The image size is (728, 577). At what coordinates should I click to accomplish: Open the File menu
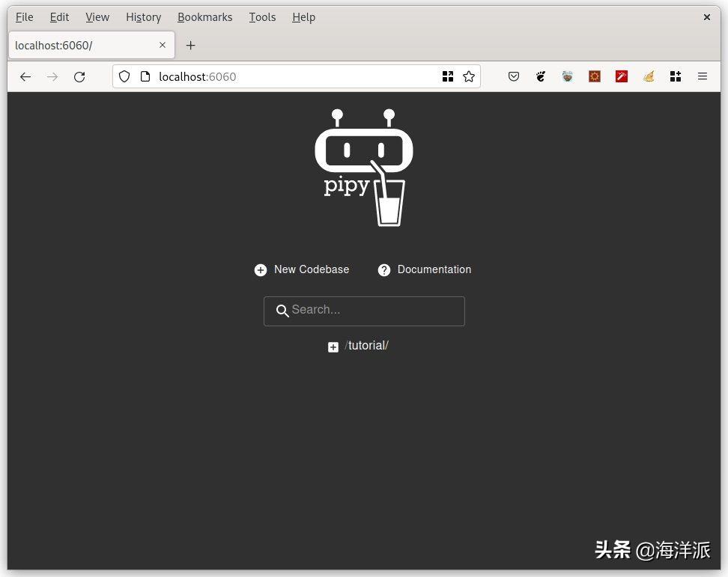tap(24, 17)
